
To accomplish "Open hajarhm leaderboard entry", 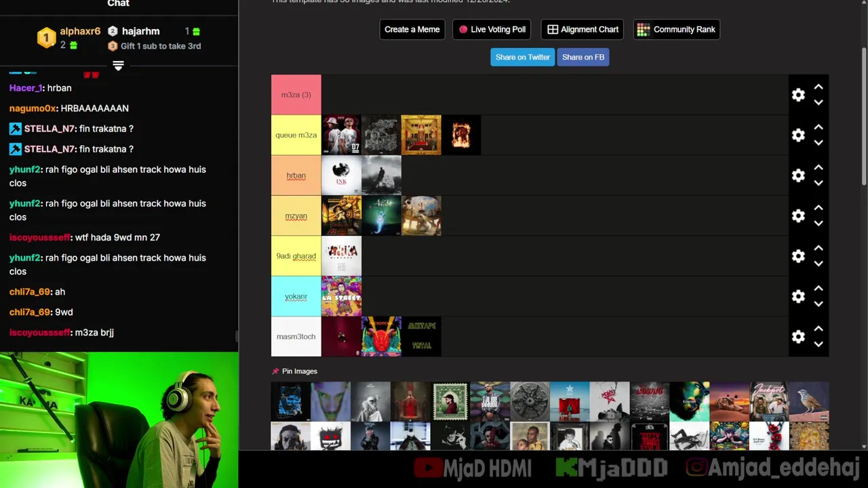I will click(x=140, y=31).
